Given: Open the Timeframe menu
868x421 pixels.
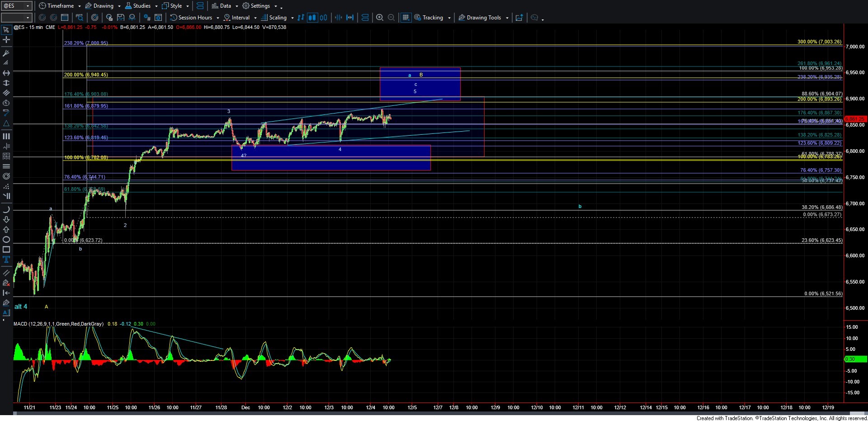Looking at the screenshot, I should coord(60,6).
